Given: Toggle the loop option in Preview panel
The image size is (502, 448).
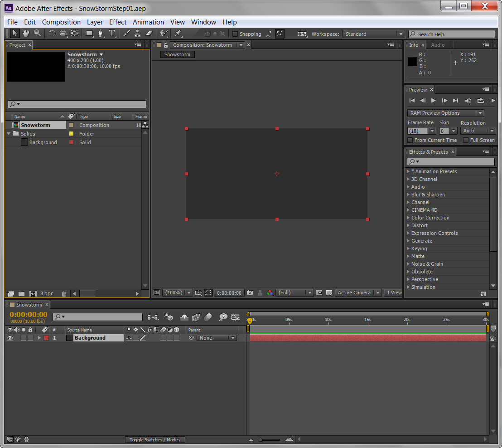Looking at the screenshot, I should point(480,101).
